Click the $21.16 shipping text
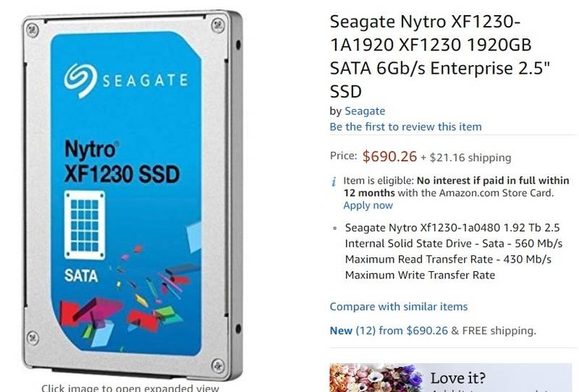The width and height of the screenshot is (579, 392). 470,158
